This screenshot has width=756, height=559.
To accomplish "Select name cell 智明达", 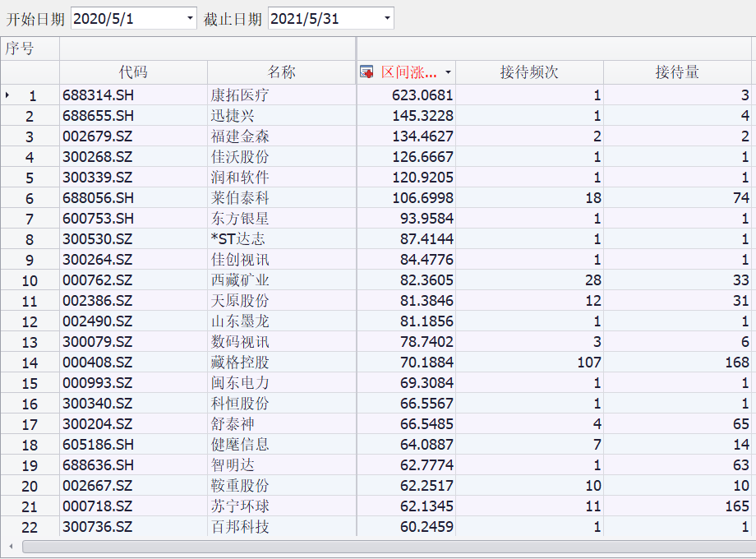I will 282,465.
